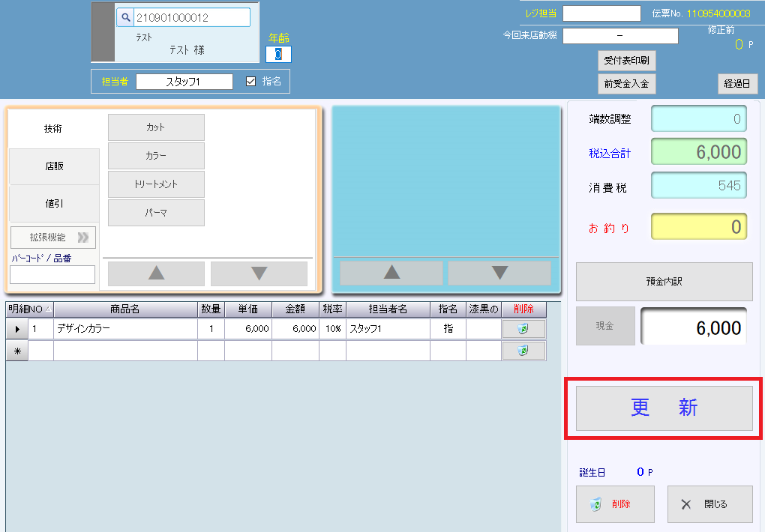Click the 受付表印刷 button

coord(627,60)
